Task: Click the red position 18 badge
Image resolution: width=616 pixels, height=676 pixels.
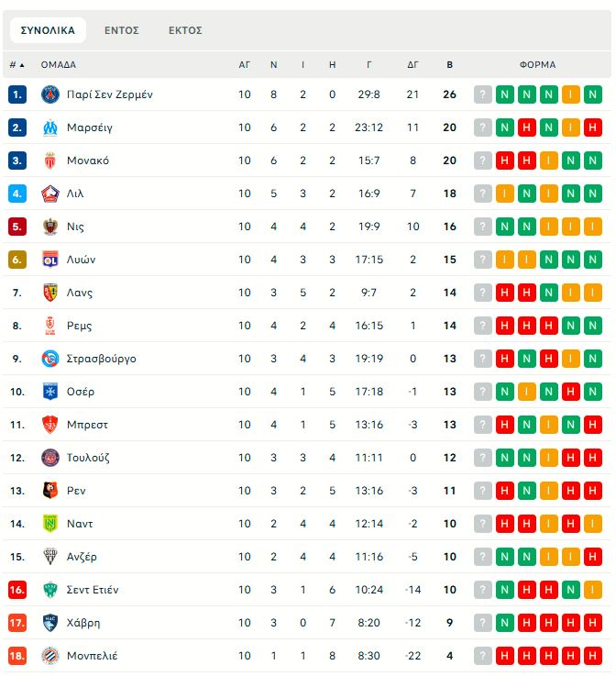Action: [17, 656]
